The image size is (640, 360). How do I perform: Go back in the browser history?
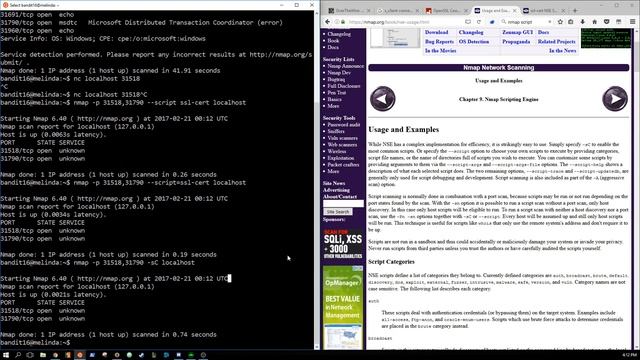click(327, 22)
